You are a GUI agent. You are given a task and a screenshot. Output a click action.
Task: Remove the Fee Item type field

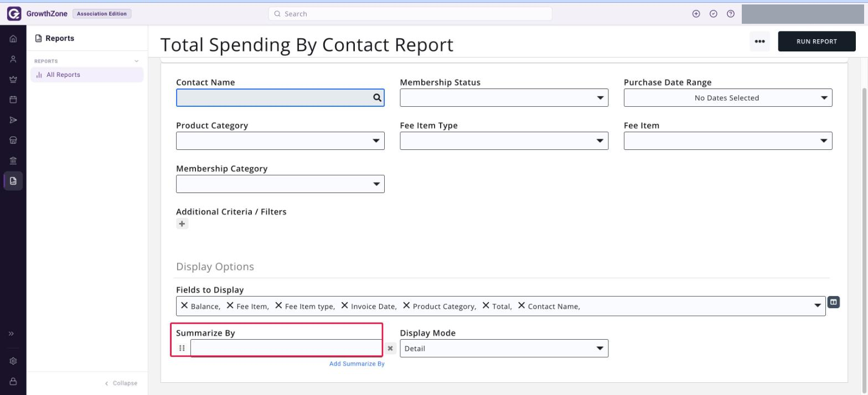point(279,305)
